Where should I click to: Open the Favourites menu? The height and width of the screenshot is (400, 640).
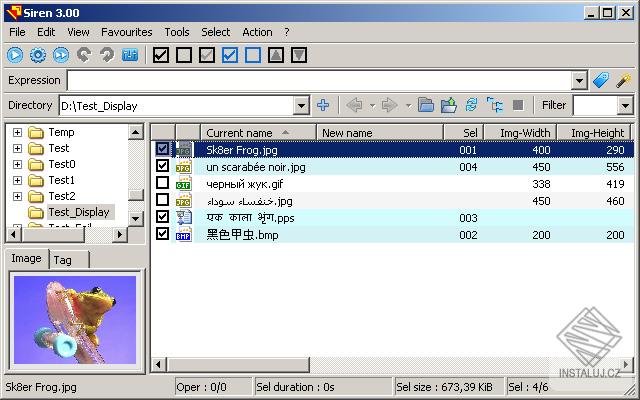pyautogui.click(x=126, y=32)
